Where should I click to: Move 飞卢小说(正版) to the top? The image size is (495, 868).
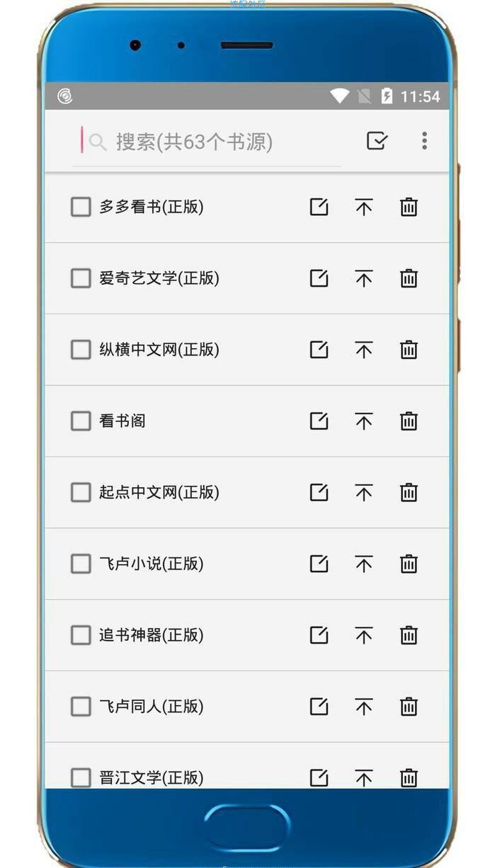pyautogui.click(x=364, y=564)
